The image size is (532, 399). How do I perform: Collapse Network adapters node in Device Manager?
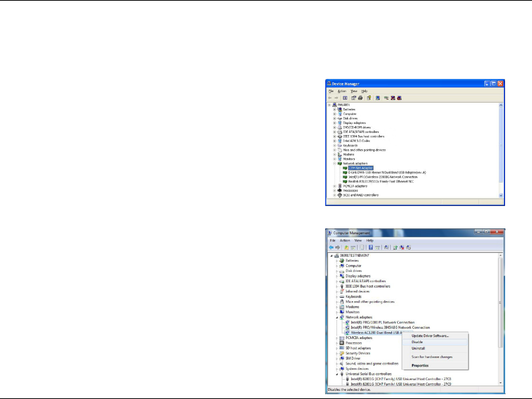[x=335, y=164]
